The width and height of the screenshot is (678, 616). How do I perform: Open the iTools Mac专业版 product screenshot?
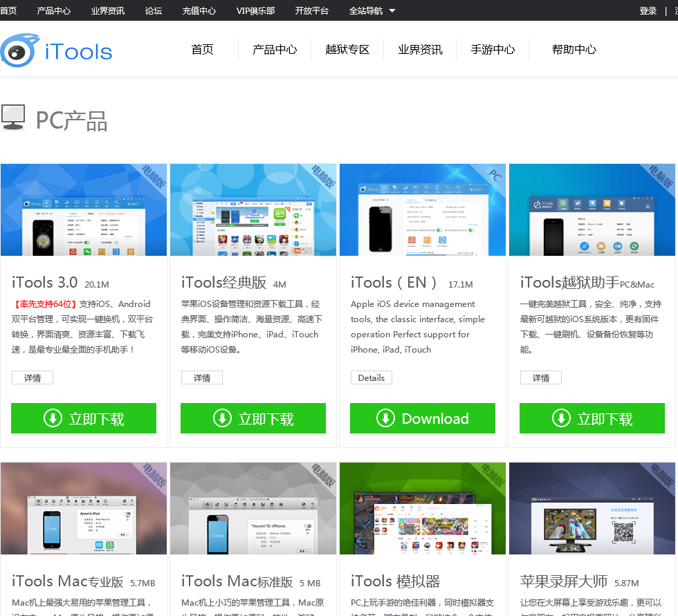click(x=84, y=508)
